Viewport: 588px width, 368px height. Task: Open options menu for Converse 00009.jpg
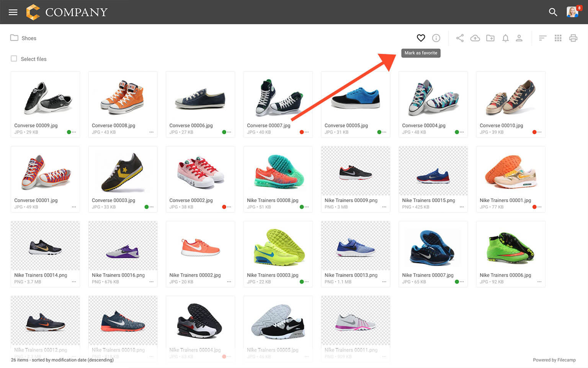(x=74, y=132)
